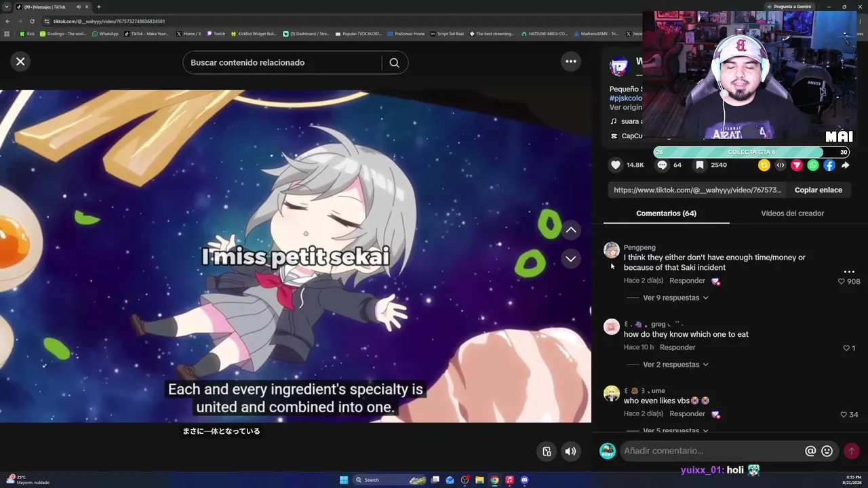Click Responder on 'who even likes vbs' comment
868x488 pixels.
coord(687,413)
